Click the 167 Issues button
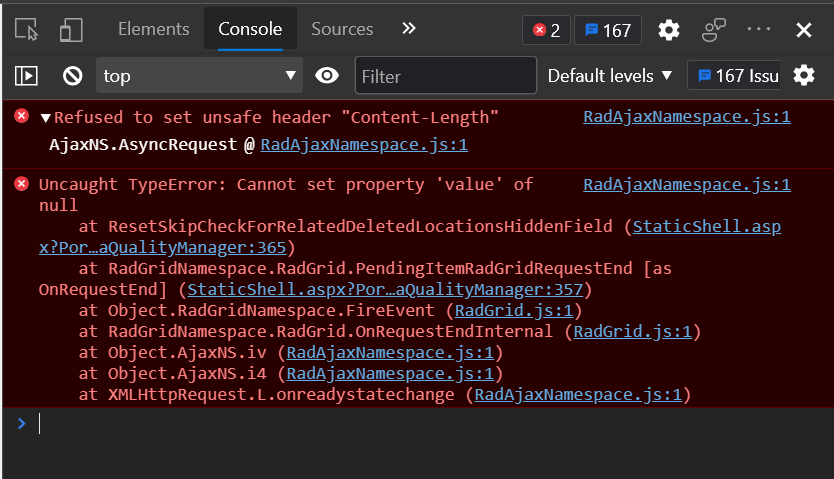Screen dimensions: 834x479 tap(736, 75)
